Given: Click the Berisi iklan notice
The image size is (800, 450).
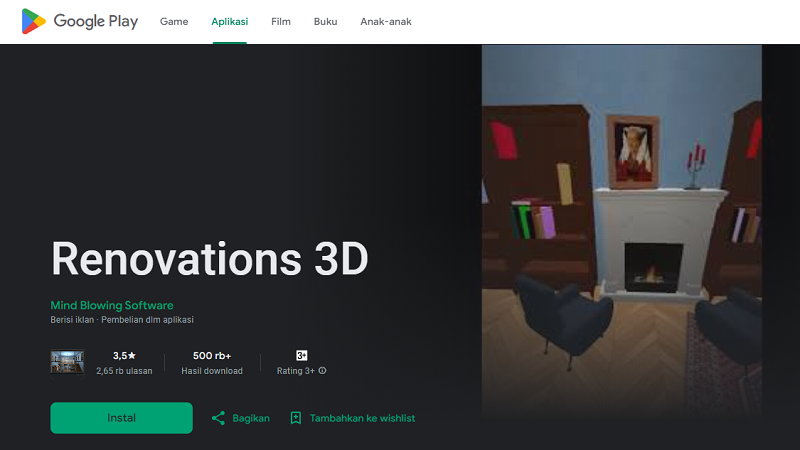Looking at the screenshot, I should click(x=72, y=320).
